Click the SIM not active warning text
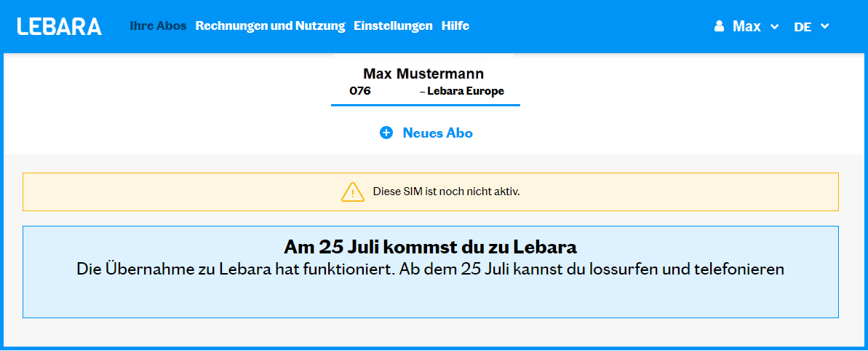The height and width of the screenshot is (351, 868). (x=447, y=192)
